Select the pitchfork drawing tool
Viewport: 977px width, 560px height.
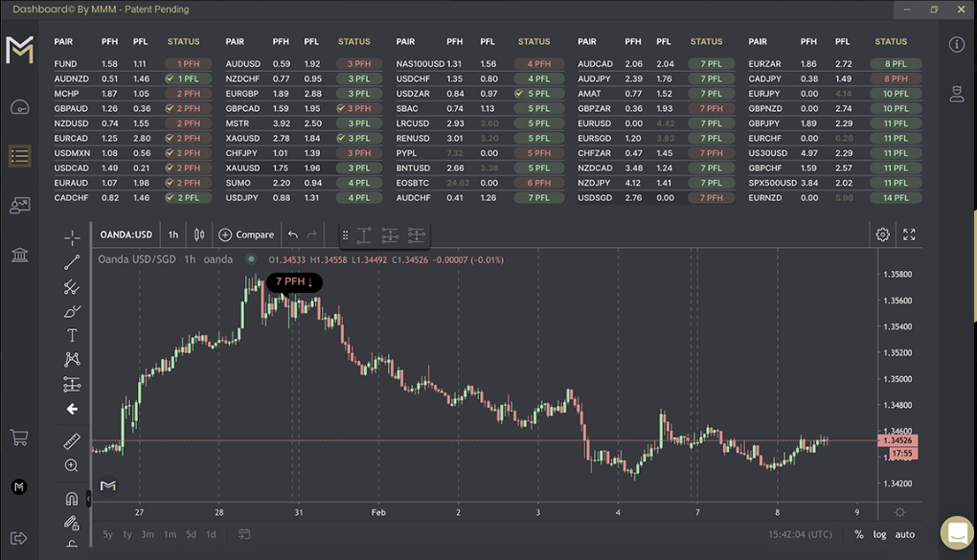click(72, 286)
